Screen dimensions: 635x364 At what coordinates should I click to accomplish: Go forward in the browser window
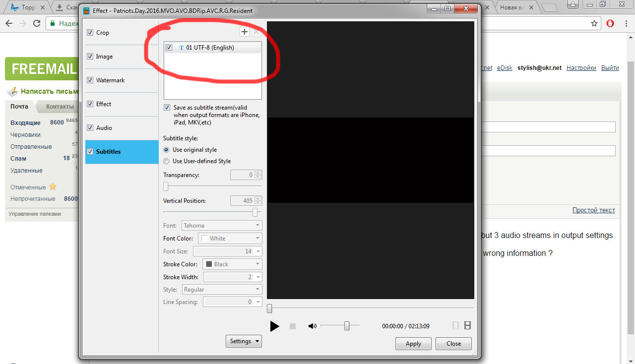[x=23, y=23]
